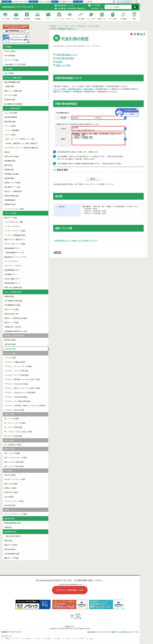Select 代金引換 radio in display example
This screenshot has height=644, width=153.
56,207
